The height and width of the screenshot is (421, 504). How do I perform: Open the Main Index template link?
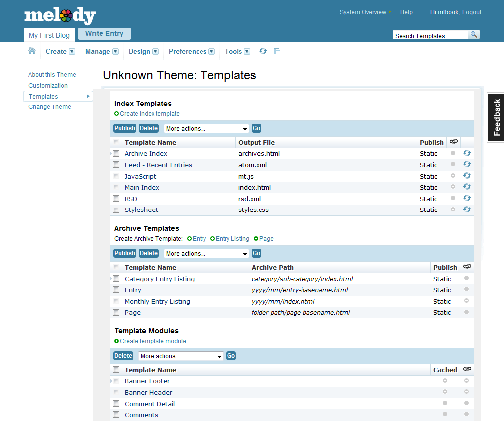[142, 188]
